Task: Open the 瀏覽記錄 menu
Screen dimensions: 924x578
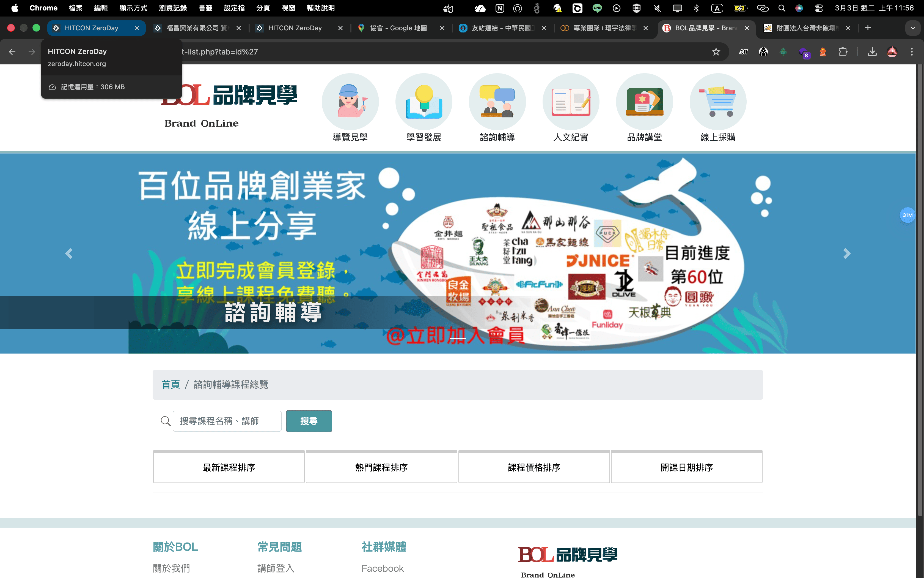Action: pyautogui.click(x=173, y=8)
